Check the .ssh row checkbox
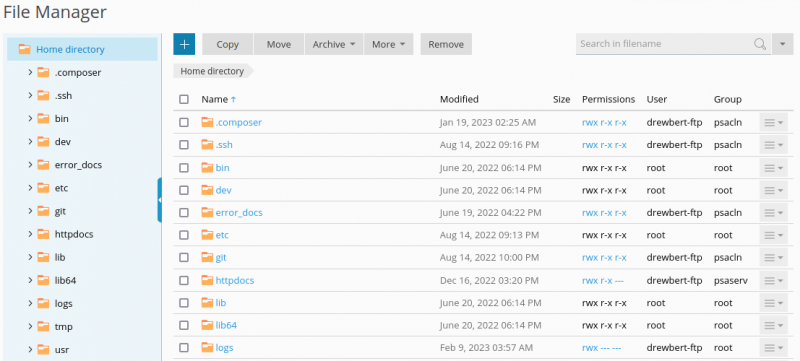The height and width of the screenshot is (361, 800). coord(184,145)
